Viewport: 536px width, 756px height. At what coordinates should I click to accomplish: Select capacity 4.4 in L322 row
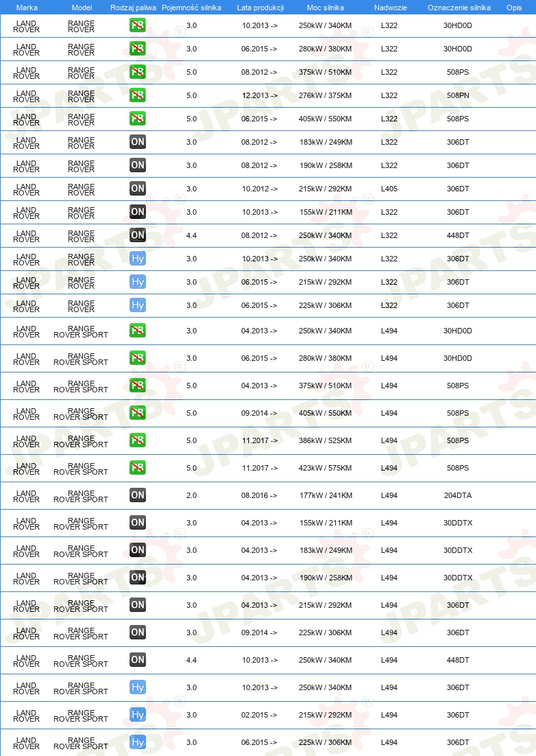click(192, 235)
